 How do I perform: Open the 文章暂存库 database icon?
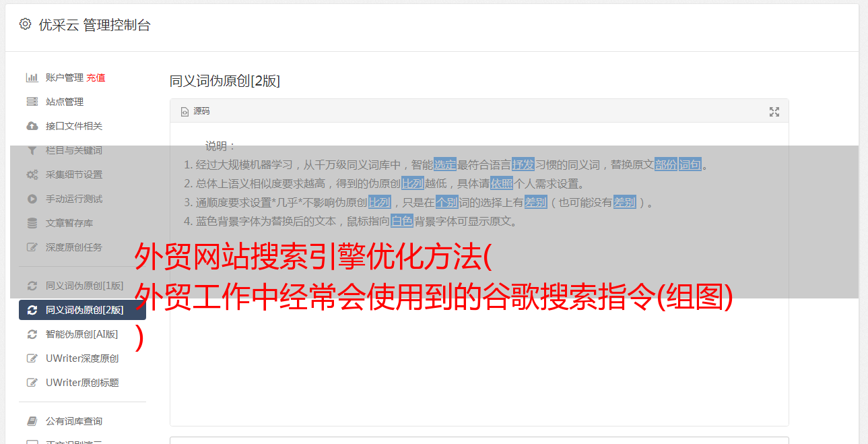click(x=32, y=223)
